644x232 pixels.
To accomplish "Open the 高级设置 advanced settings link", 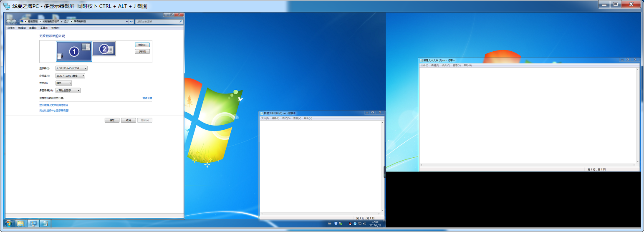I will 147,98.
